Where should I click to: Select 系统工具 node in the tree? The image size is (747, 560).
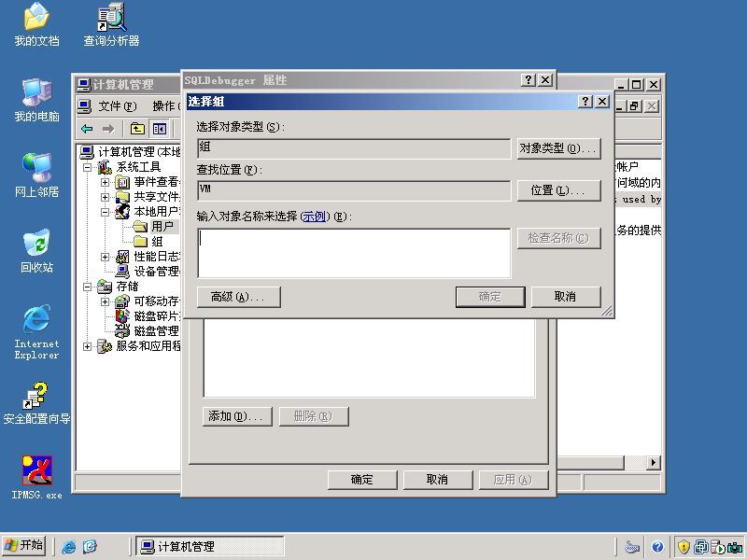coord(138,167)
